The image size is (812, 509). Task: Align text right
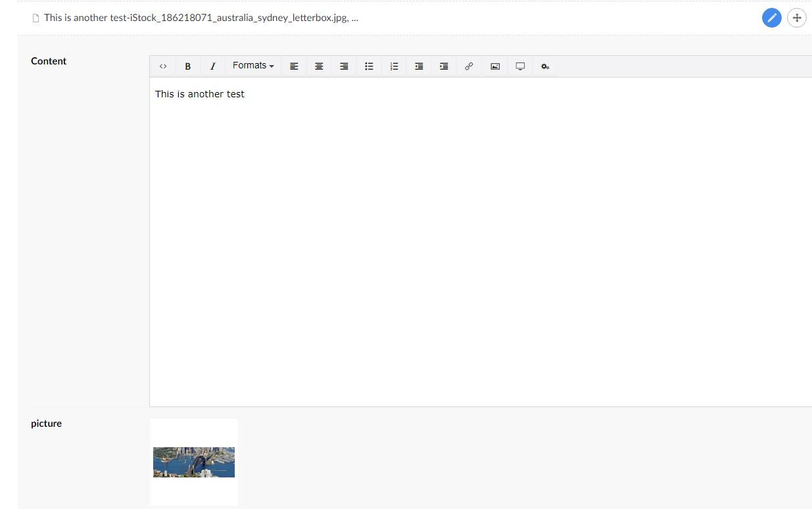click(344, 66)
